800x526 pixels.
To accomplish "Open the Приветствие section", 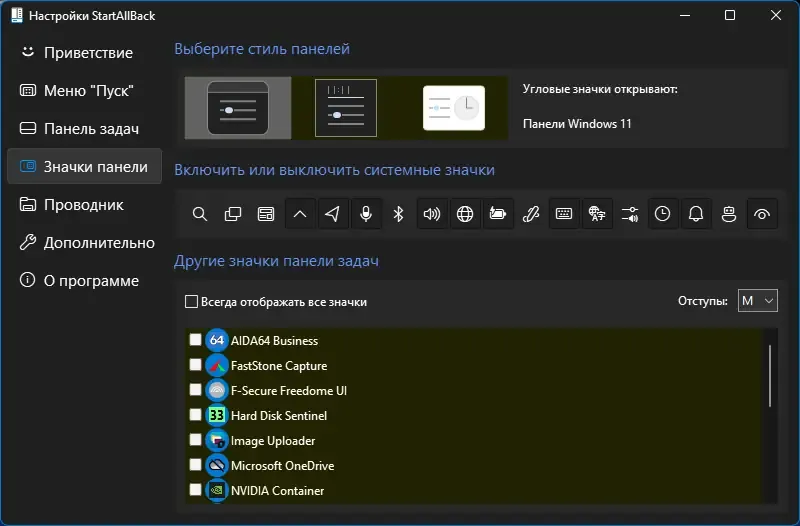I will point(84,53).
